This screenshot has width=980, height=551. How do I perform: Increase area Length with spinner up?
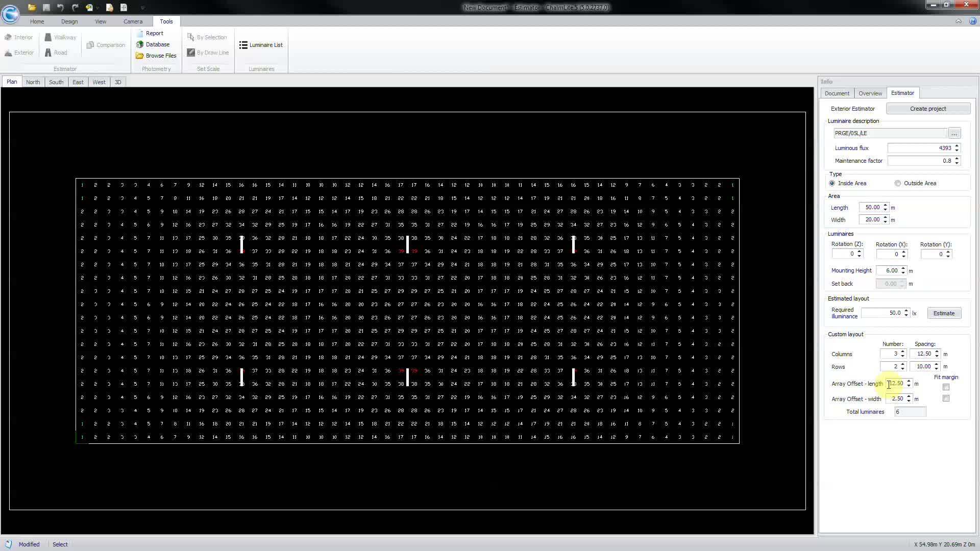(886, 206)
